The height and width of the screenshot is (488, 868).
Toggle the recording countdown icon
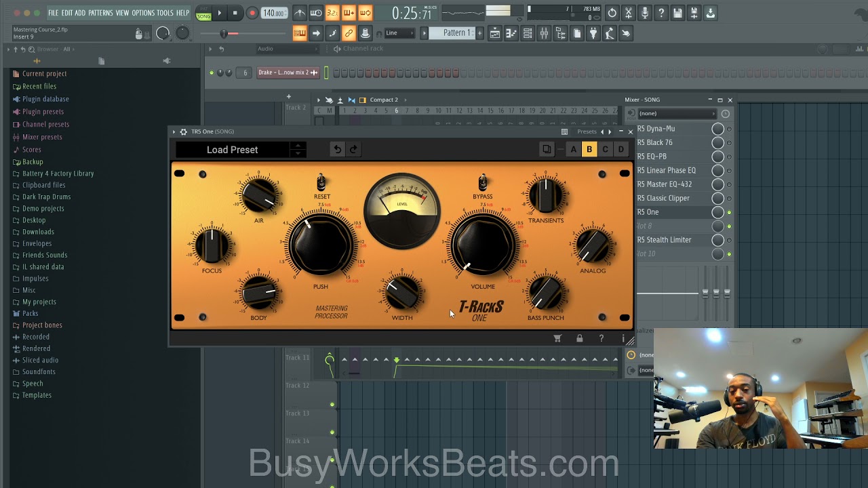tap(332, 13)
